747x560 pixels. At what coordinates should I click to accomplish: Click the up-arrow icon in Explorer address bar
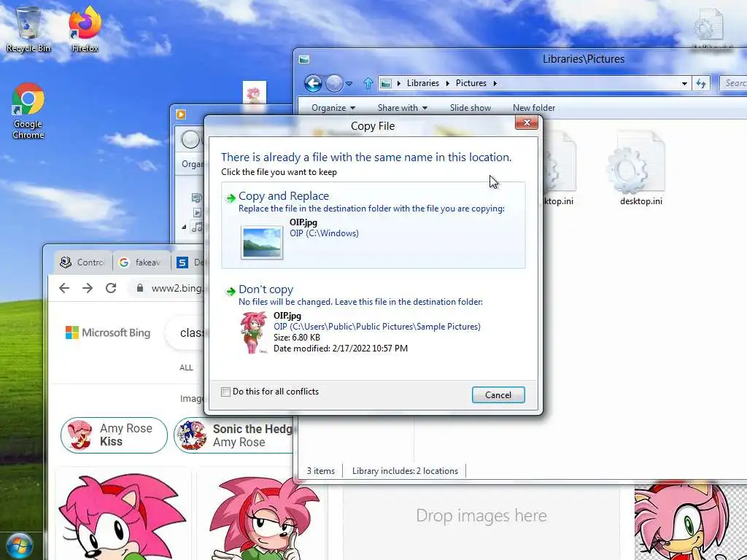368,83
